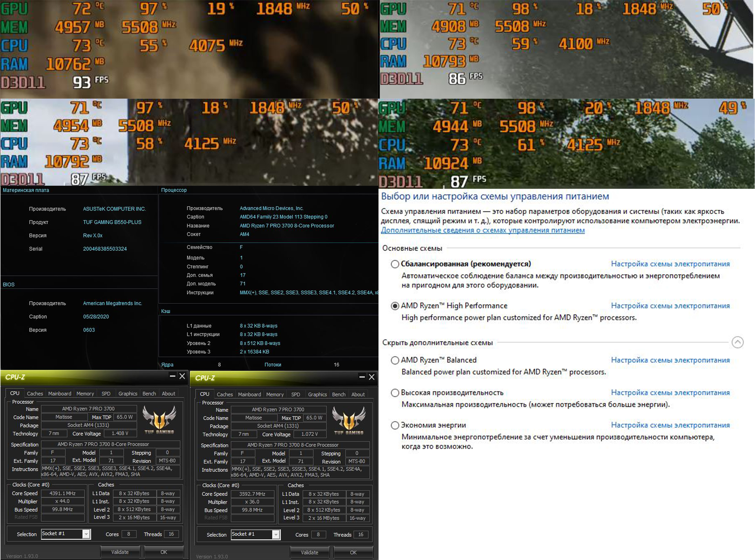
Task: Collapse additional power plans with chevron
Action: [x=737, y=342]
